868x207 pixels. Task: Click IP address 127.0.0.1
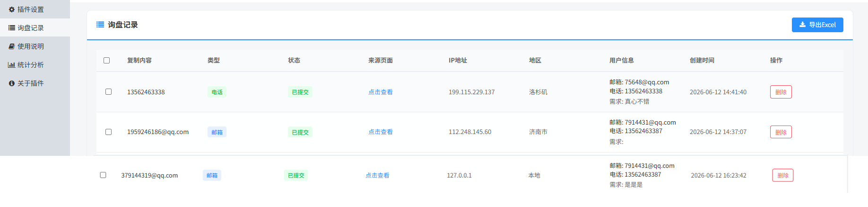[x=460, y=175]
